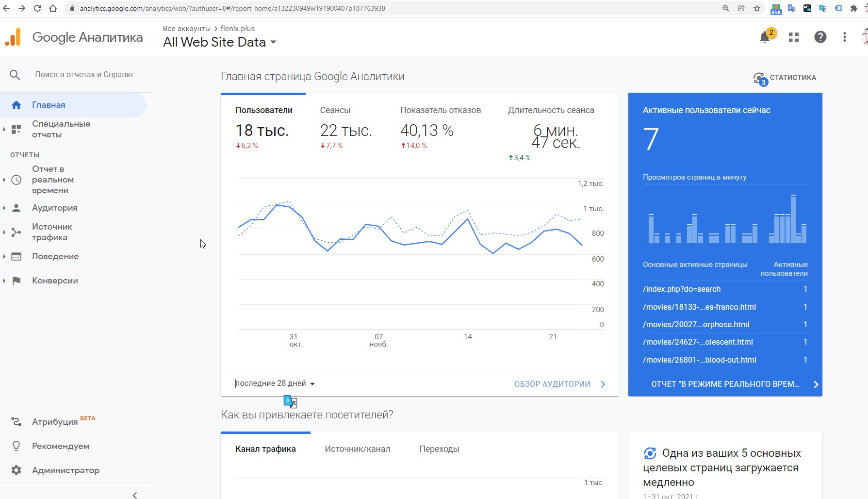This screenshot has width=868, height=499.
Task: Bookmark this page with star icon
Action: click(756, 8)
